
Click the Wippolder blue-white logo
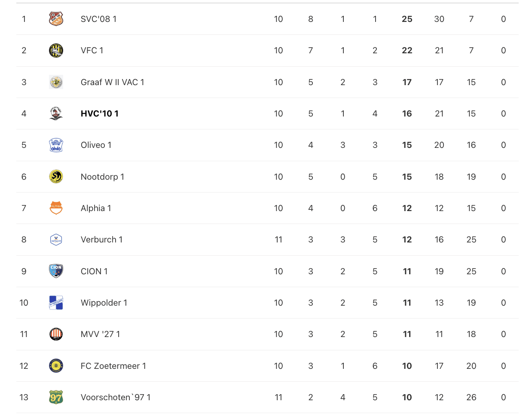[x=56, y=303]
